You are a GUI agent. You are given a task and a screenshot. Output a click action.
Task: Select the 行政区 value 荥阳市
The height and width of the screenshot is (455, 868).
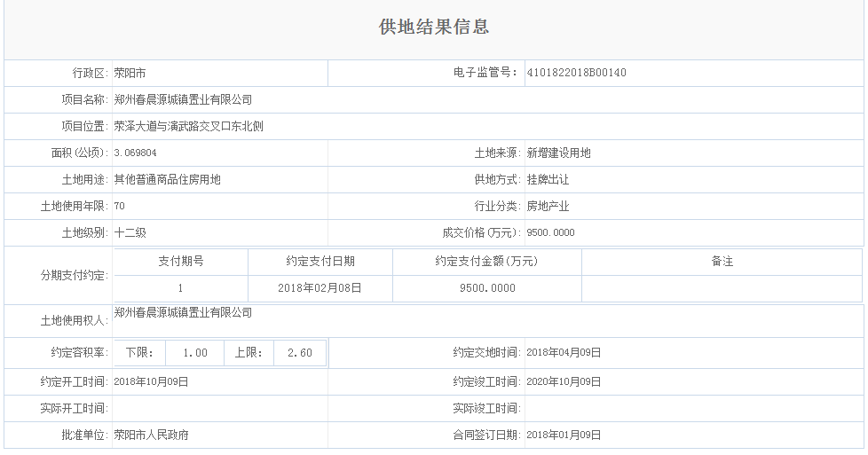point(130,73)
